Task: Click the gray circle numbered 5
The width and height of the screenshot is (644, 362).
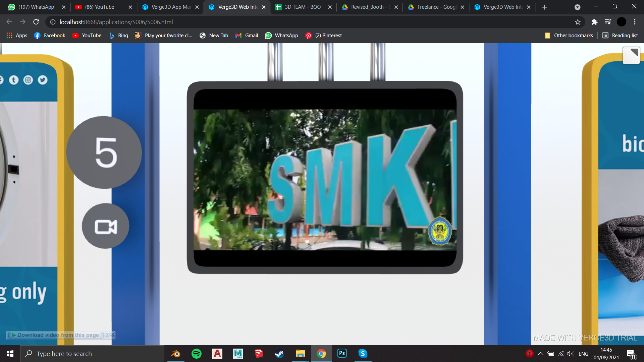Action: tap(104, 153)
